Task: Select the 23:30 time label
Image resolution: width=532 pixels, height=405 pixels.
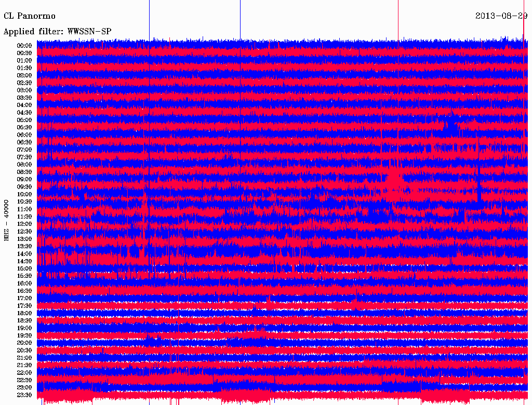Action: pos(24,395)
